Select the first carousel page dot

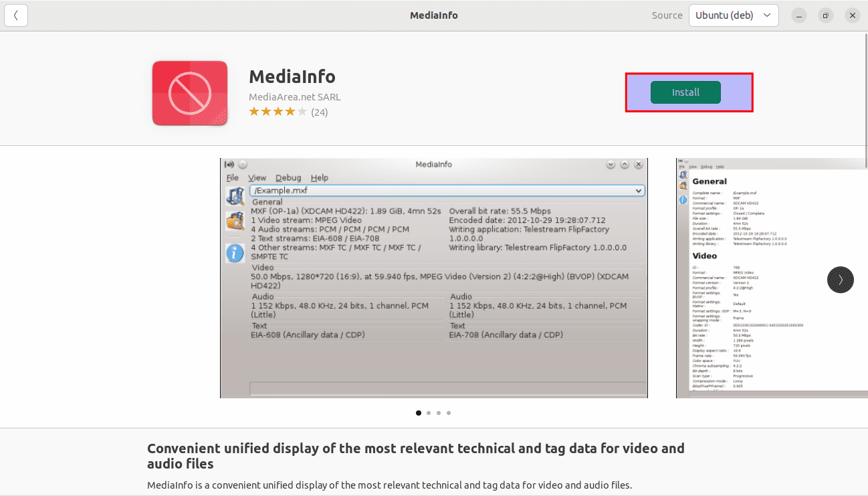click(x=419, y=413)
